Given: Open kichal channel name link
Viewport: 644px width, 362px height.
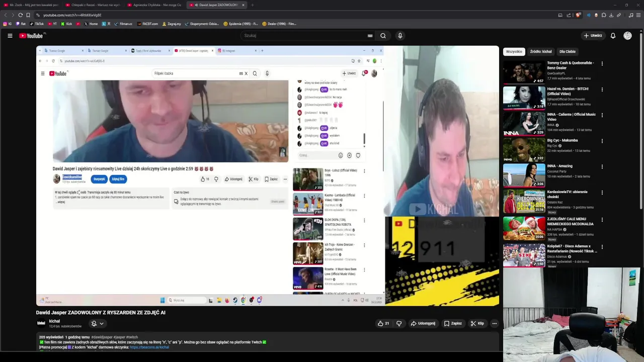Looking at the screenshot, I should pos(54,321).
